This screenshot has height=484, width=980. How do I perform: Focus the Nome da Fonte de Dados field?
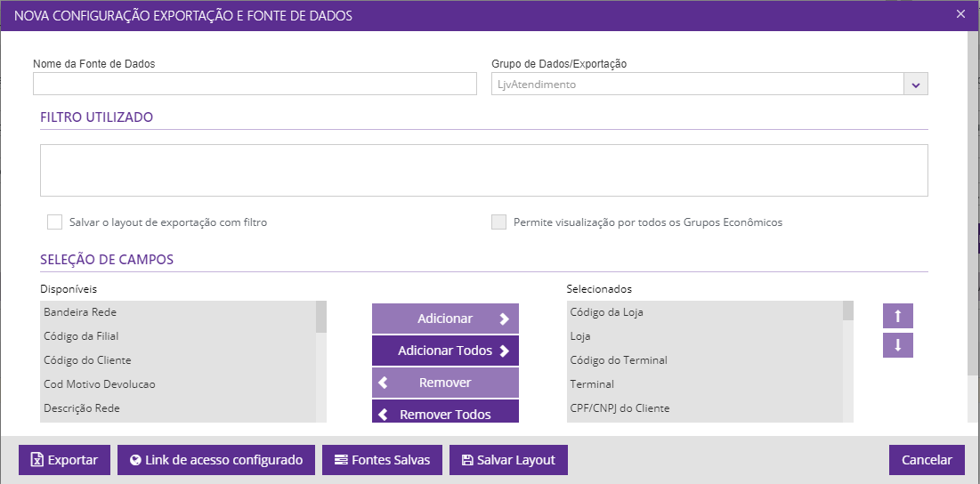point(255,84)
